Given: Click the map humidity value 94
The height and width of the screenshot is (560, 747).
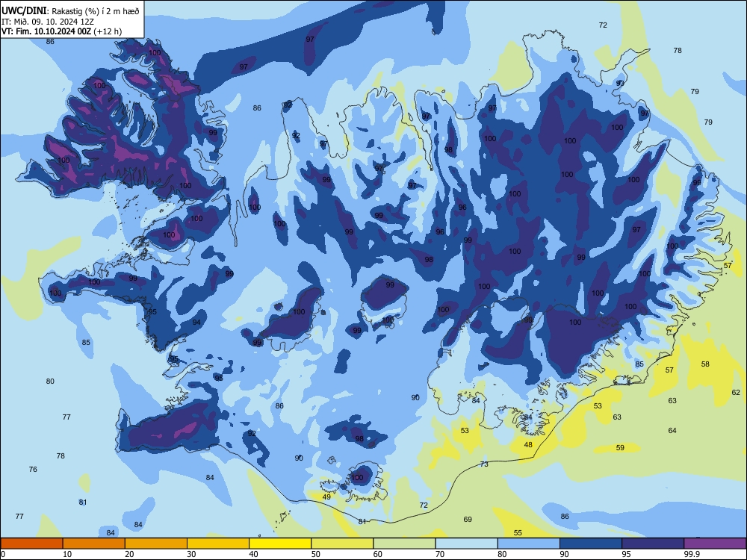Looking at the screenshot, I should pyautogui.click(x=196, y=323).
